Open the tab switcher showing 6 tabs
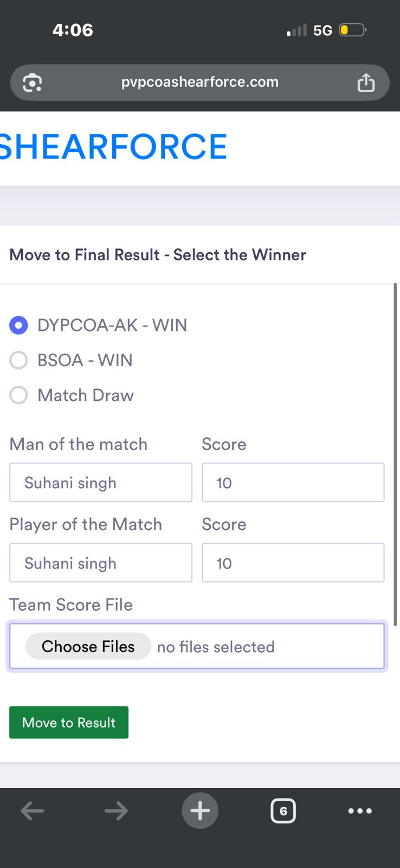 pyautogui.click(x=283, y=811)
